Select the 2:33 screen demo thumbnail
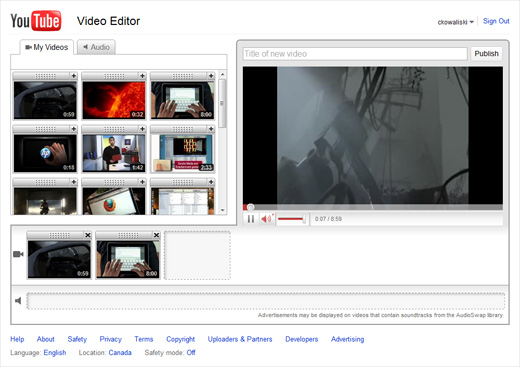 182,153
